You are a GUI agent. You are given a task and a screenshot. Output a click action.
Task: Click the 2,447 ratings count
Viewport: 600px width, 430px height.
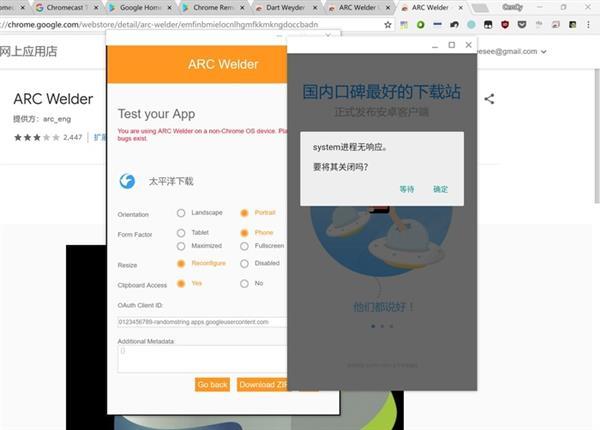point(73,137)
